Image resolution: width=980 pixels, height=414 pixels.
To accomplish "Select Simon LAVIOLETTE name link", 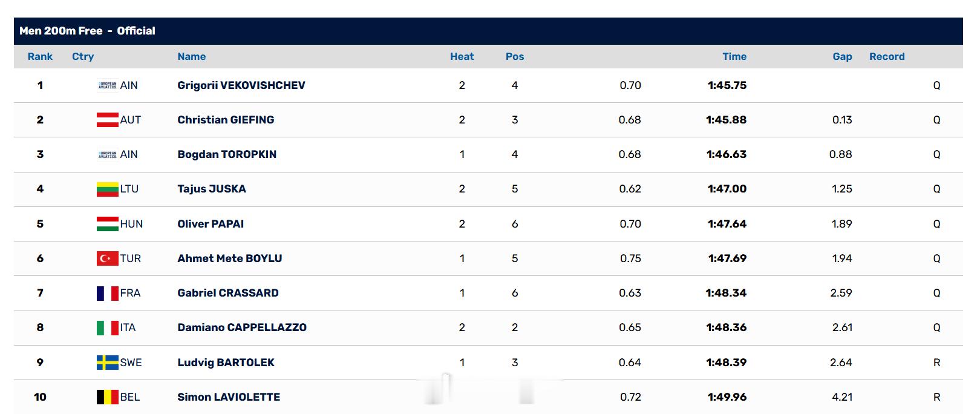I will pos(229,397).
